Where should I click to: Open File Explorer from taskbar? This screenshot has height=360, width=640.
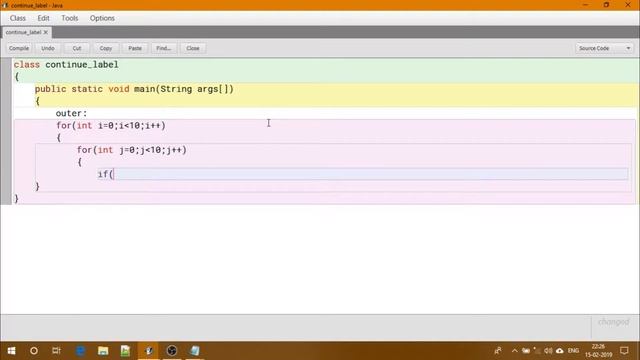pos(103,351)
